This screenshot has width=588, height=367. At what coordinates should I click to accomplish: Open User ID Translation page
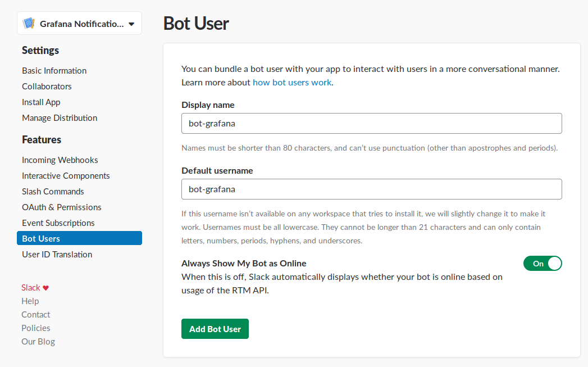click(x=57, y=255)
